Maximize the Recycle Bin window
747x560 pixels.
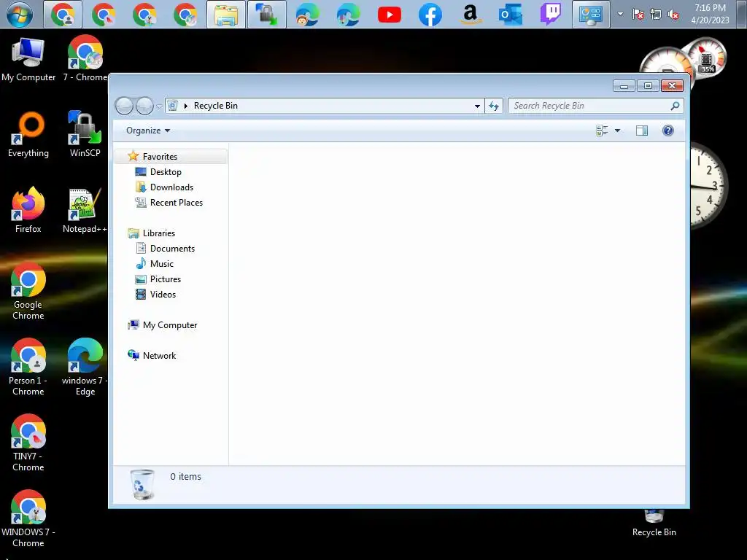pyautogui.click(x=648, y=86)
